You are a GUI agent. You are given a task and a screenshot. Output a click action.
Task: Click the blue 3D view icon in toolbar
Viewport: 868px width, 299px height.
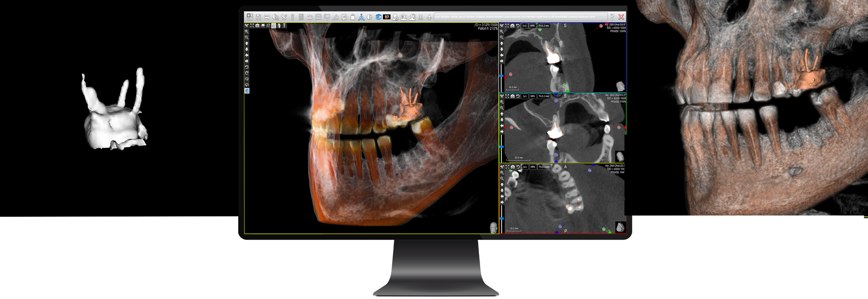pos(378,17)
